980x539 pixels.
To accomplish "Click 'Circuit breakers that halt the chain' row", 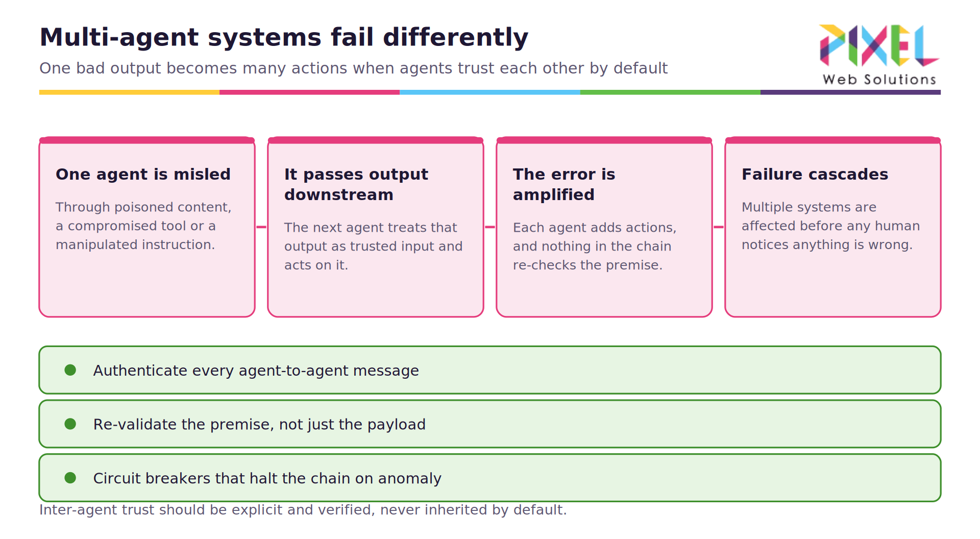I will [x=490, y=478].
